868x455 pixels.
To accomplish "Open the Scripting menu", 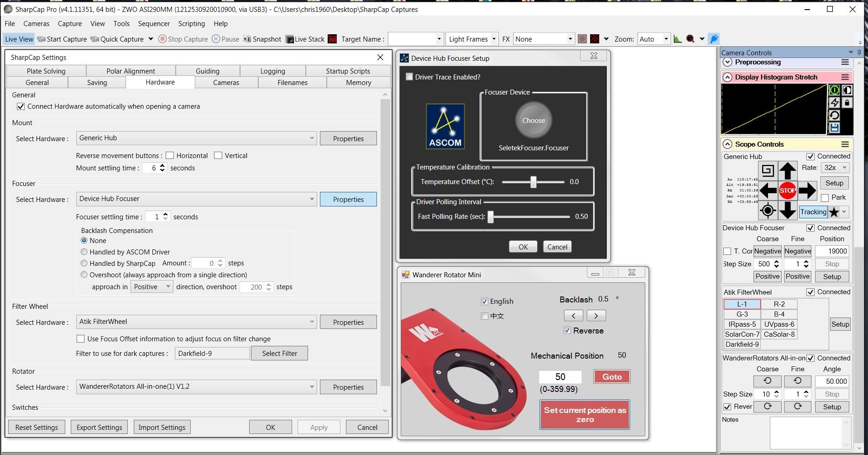I will click(191, 24).
